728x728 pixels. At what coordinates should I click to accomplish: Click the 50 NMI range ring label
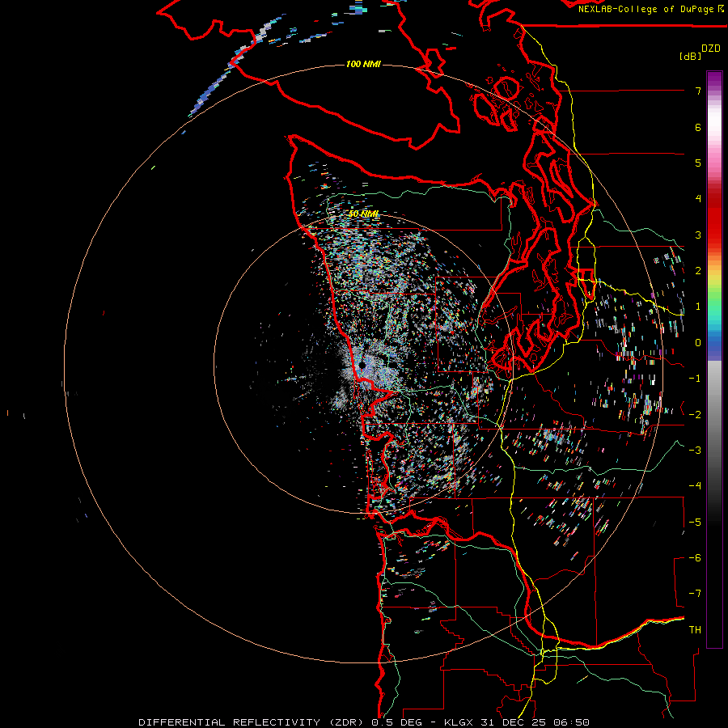363,214
